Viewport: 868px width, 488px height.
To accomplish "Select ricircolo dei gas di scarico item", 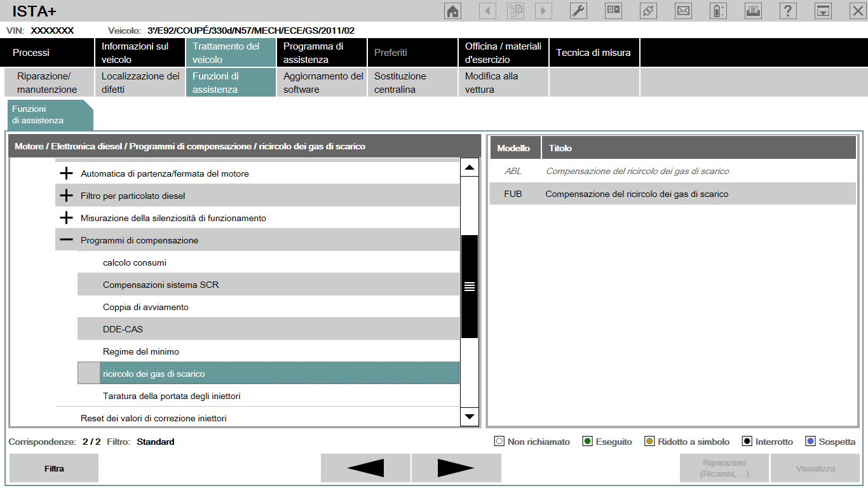I will (x=268, y=374).
